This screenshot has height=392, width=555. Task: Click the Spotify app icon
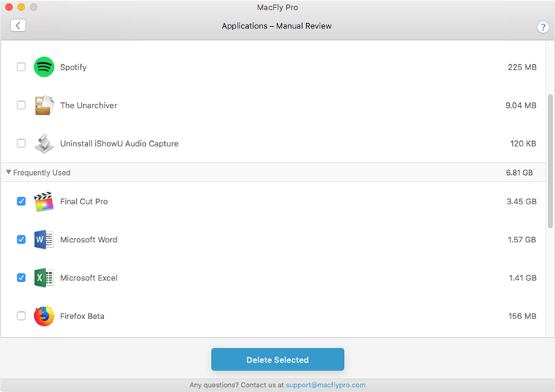click(x=44, y=67)
